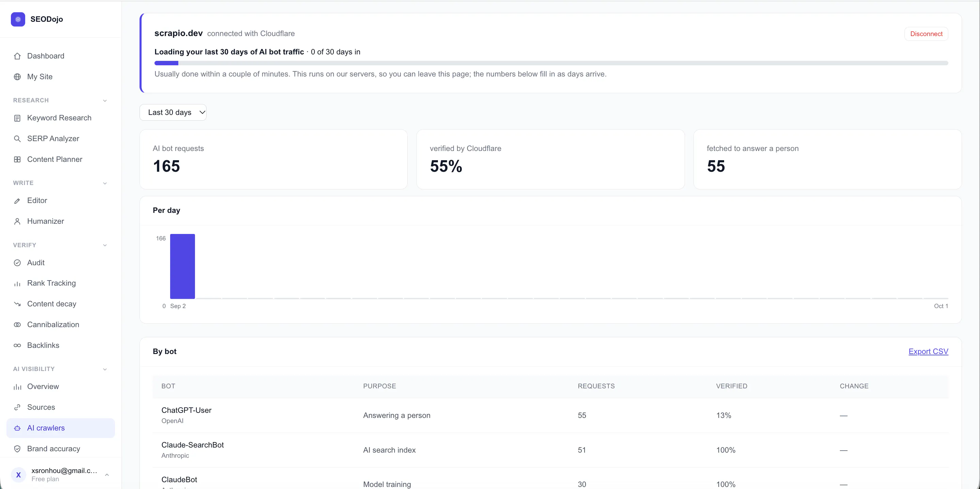Click the VERIFIED column header

pos(732,386)
